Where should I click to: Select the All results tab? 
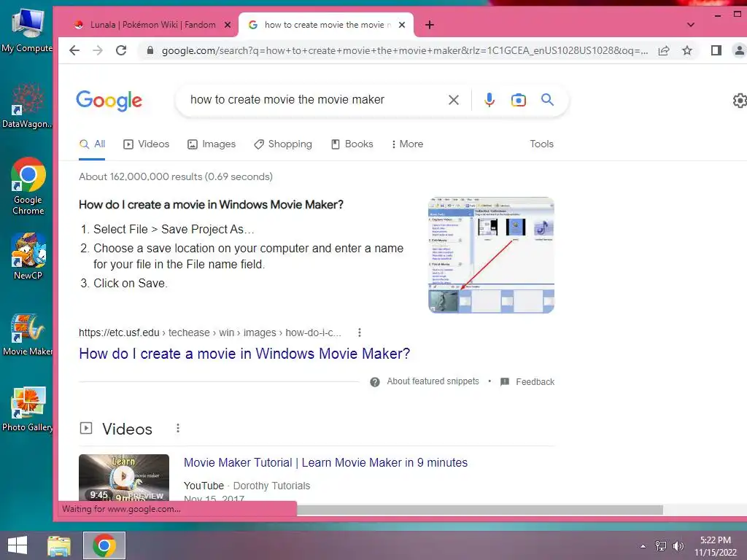(x=93, y=144)
